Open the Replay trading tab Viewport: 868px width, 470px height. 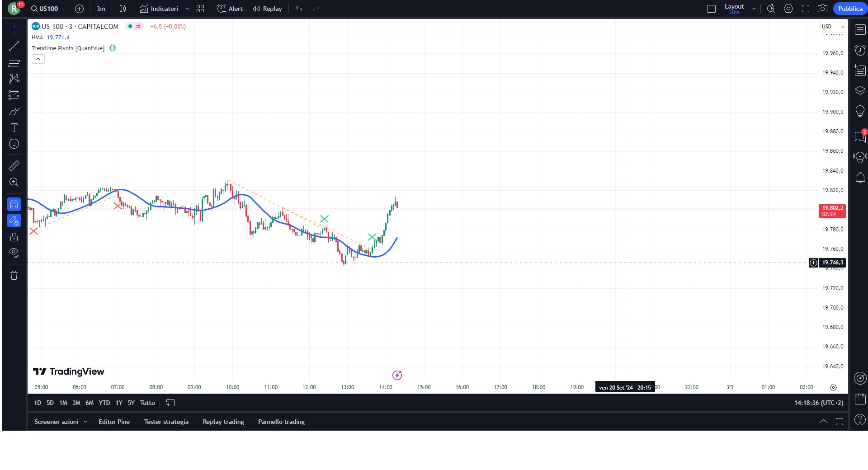point(223,422)
